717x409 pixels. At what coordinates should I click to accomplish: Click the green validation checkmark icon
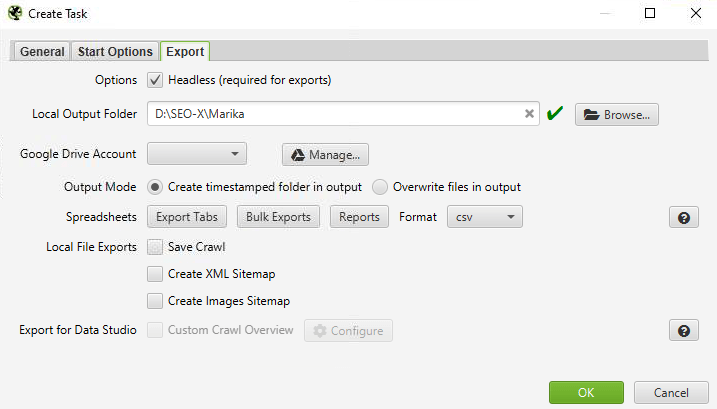pyautogui.click(x=556, y=114)
